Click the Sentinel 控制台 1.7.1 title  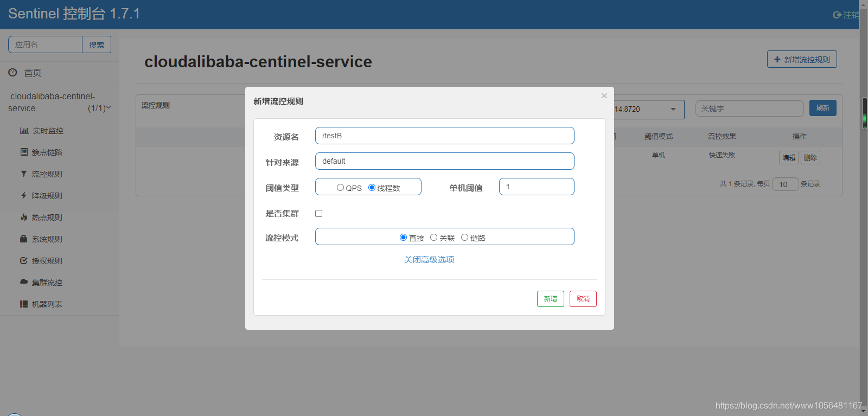(x=74, y=14)
